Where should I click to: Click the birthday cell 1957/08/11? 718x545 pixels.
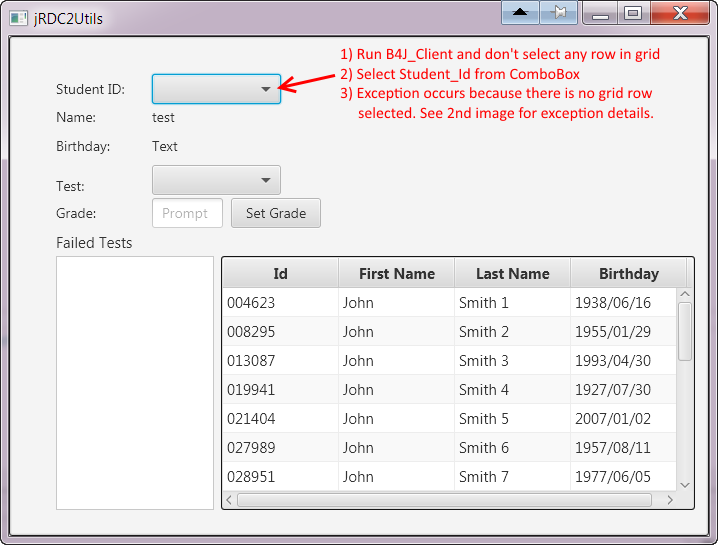coord(623,447)
